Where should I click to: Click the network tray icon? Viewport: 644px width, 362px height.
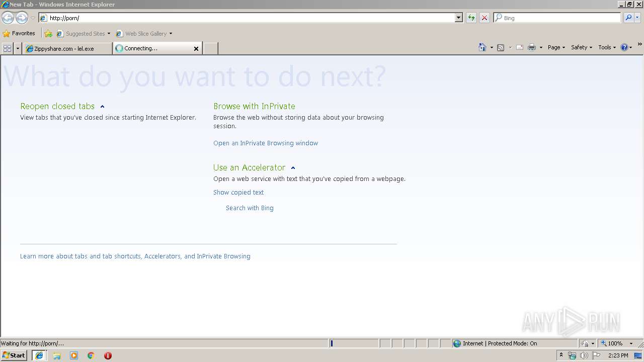[x=572, y=355]
